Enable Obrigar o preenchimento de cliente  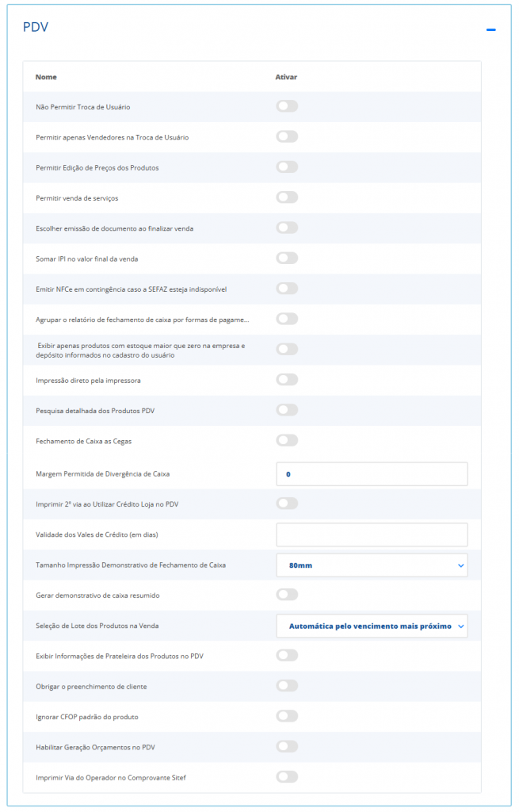287,686
